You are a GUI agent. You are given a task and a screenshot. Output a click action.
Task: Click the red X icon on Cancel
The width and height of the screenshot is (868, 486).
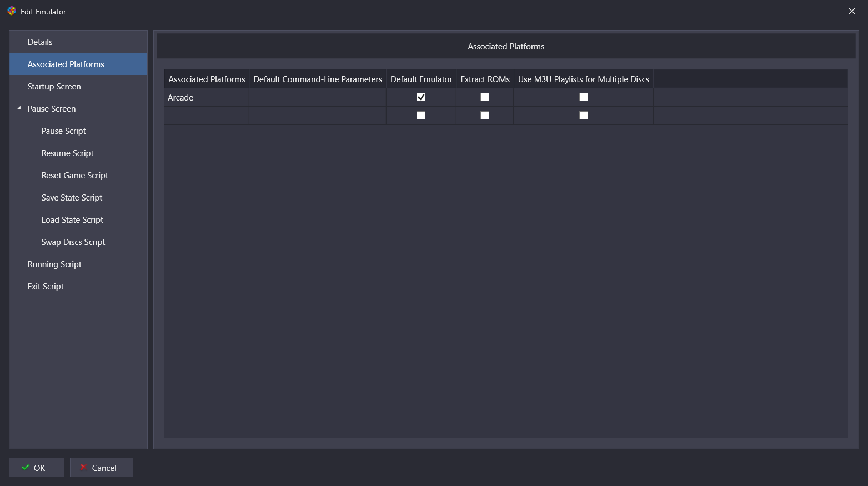coord(83,467)
